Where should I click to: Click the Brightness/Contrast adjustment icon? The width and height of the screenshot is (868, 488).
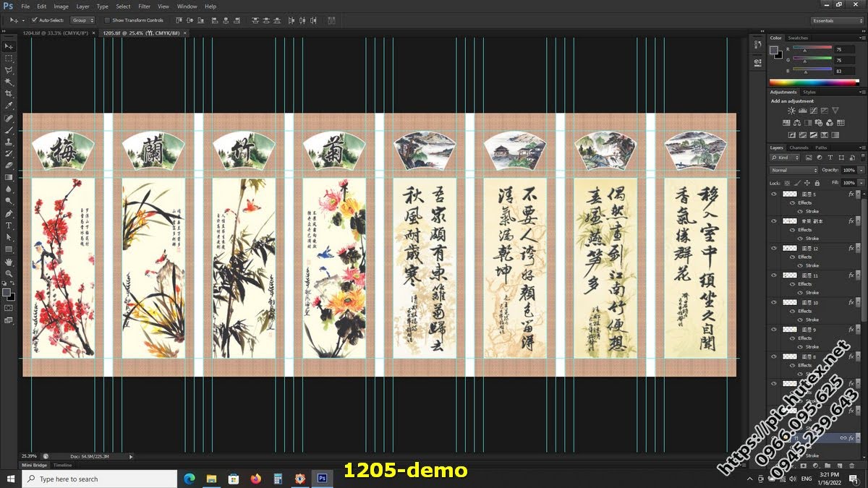click(x=791, y=111)
